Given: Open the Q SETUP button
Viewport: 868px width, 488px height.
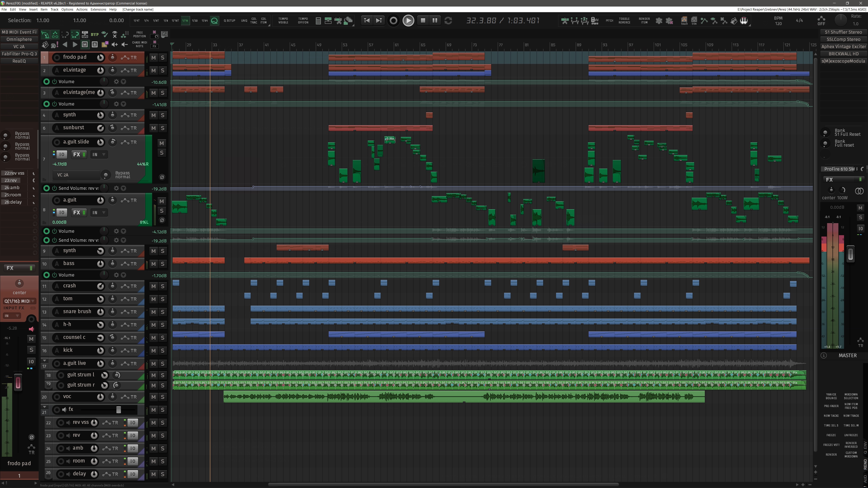Looking at the screenshot, I should click(x=229, y=21).
